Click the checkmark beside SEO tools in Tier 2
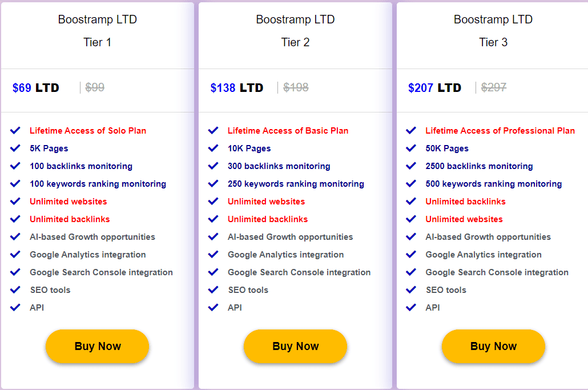The width and height of the screenshot is (588, 390). click(214, 290)
